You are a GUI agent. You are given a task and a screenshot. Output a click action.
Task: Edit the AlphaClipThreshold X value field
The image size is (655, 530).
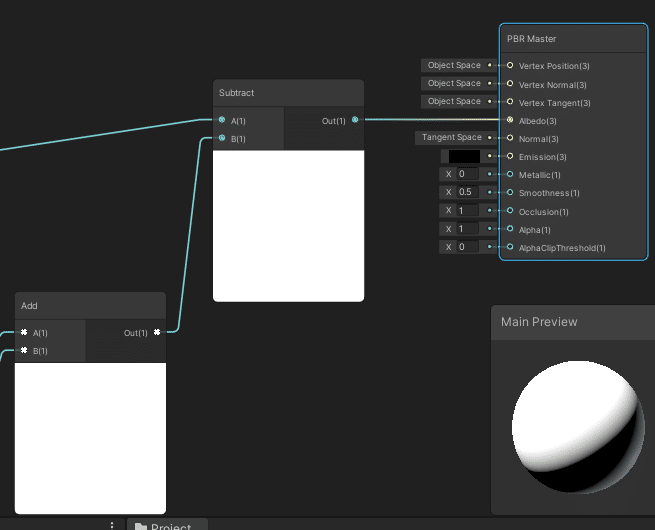pyautogui.click(x=467, y=247)
